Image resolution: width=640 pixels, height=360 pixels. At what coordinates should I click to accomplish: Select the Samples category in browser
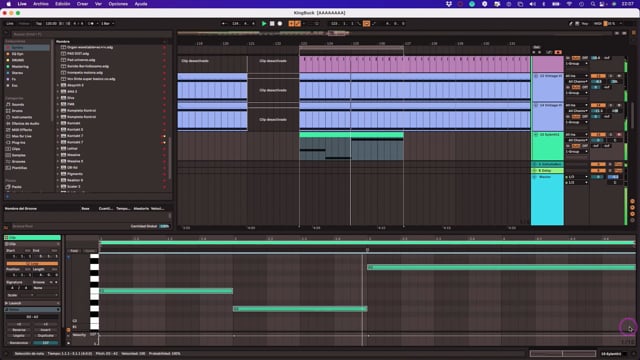19,155
